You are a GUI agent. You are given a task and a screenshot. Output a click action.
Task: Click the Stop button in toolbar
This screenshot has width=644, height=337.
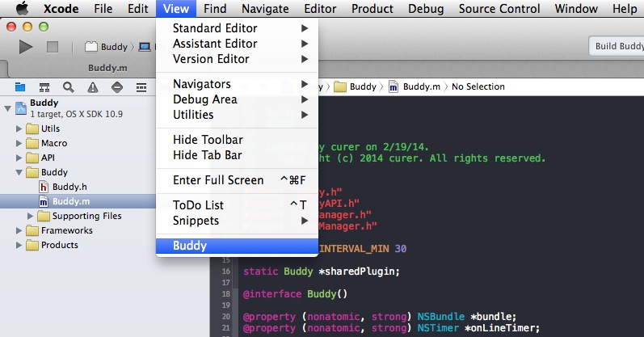coord(53,47)
